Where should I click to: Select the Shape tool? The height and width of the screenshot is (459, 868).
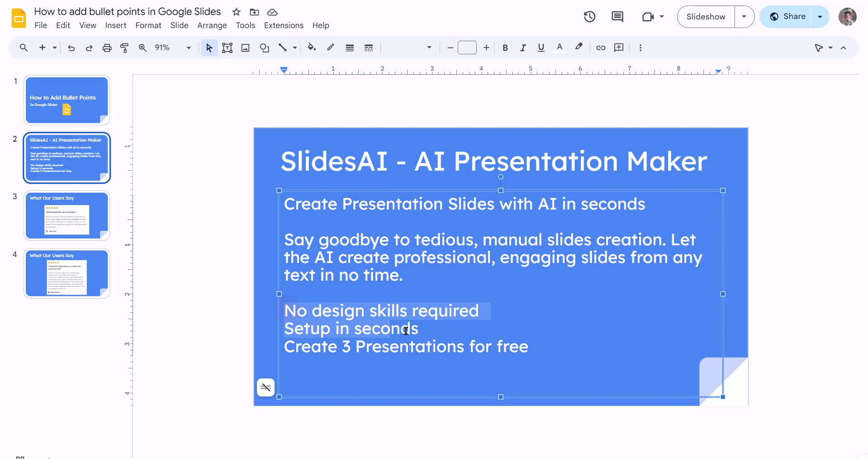(x=265, y=48)
